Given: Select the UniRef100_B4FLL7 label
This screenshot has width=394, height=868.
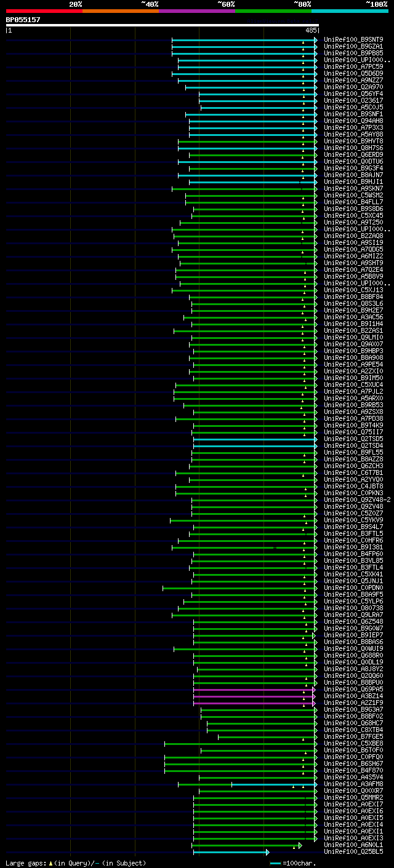Looking at the screenshot, I should [x=353, y=202].
